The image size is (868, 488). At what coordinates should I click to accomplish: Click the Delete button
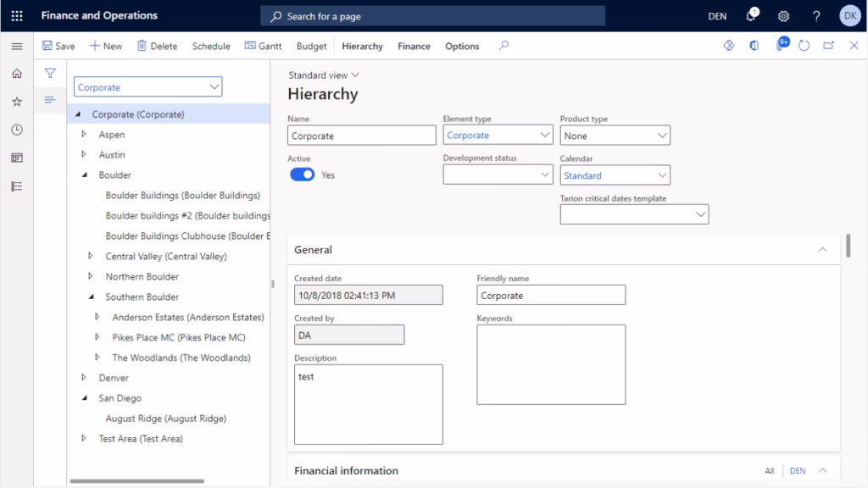(x=157, y=47)
